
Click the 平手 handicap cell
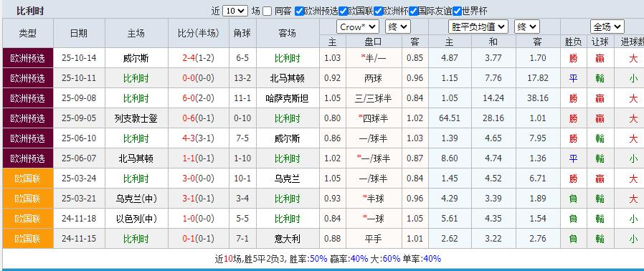click(x=374, y=239)
